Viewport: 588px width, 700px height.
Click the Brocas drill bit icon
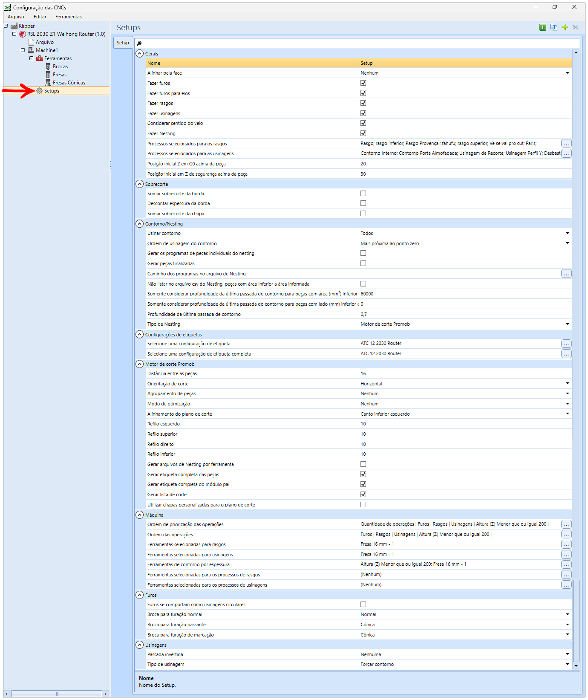[x=48, y=67]
